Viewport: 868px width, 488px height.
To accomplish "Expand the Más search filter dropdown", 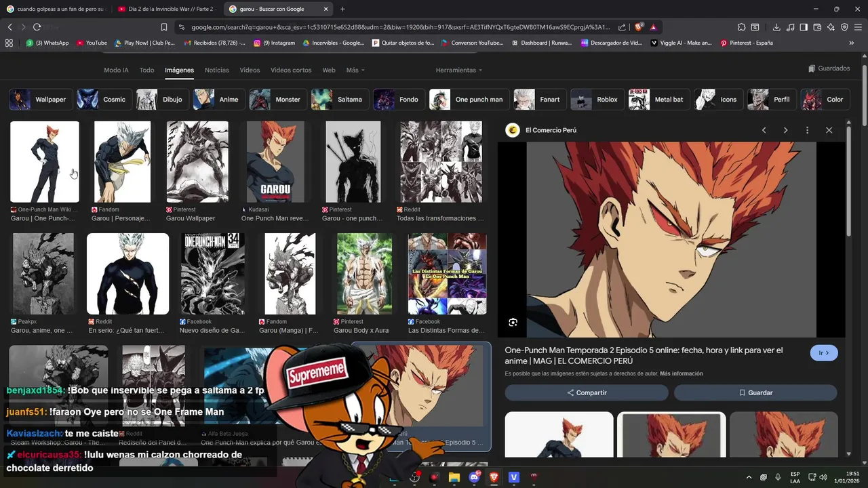I will 355,70.
